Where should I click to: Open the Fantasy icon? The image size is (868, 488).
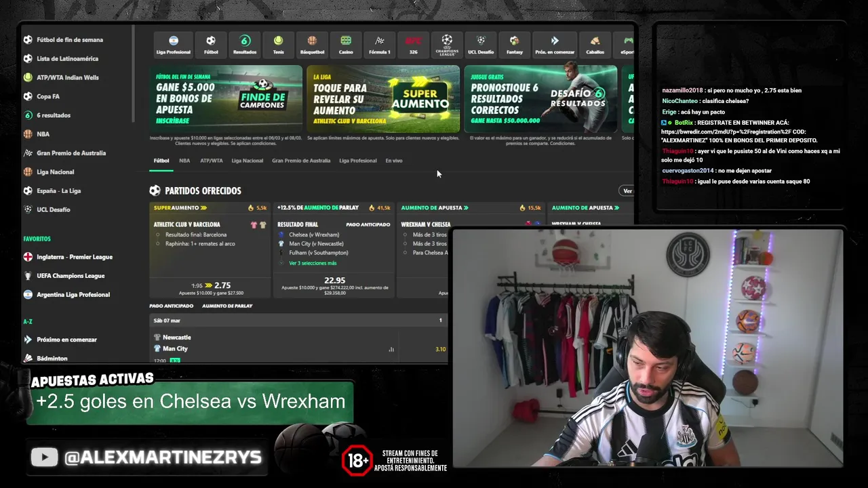point(515,41)
